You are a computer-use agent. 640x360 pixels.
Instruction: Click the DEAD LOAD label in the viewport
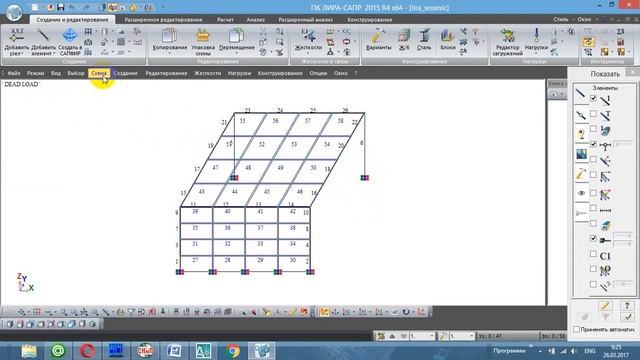coord(22,84)
